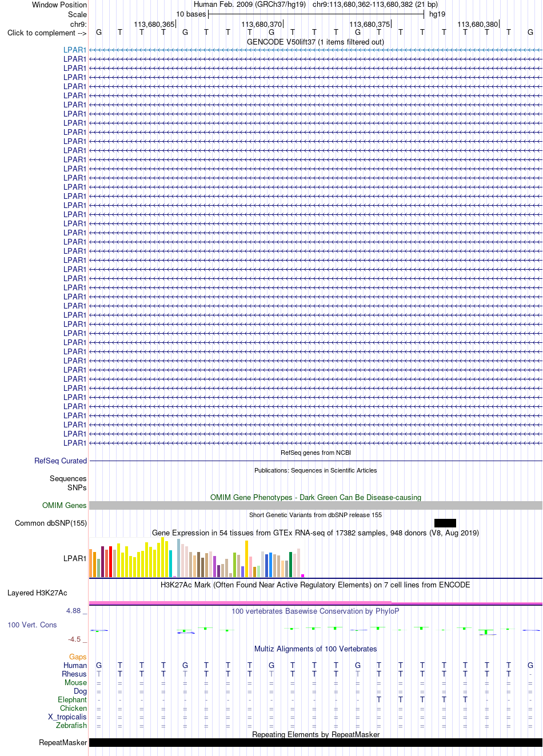Image resolution: width=543 pixels, height=756 pixels.
Task: Click the 'Human Feb. 2009 (GRCh37/hg19)' header text
Action: pyautogui.click(x=250, y=5)
